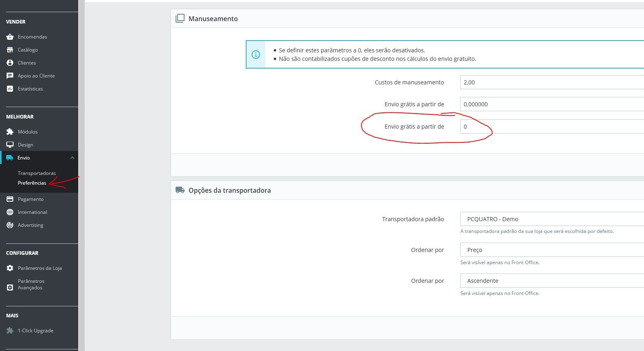The image size is (644, 351).
Task: Click the Pagamento credit card icon
Action: (10, 199)
